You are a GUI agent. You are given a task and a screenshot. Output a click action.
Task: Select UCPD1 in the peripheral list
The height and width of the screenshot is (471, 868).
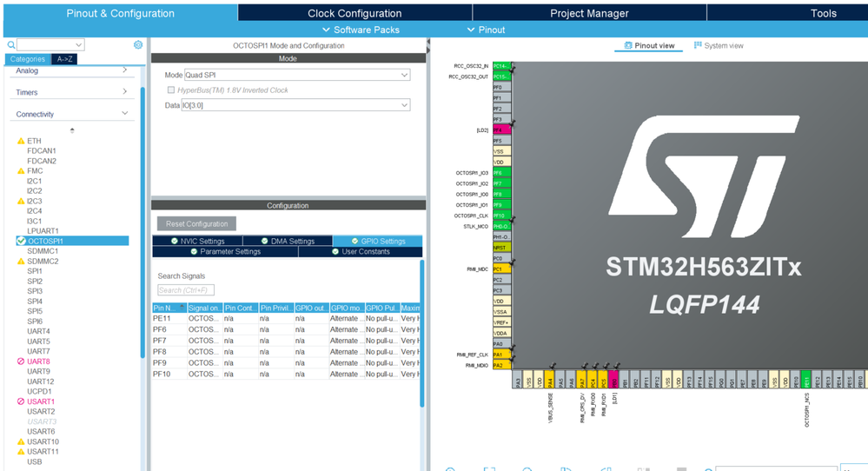(x=39, y=391)
